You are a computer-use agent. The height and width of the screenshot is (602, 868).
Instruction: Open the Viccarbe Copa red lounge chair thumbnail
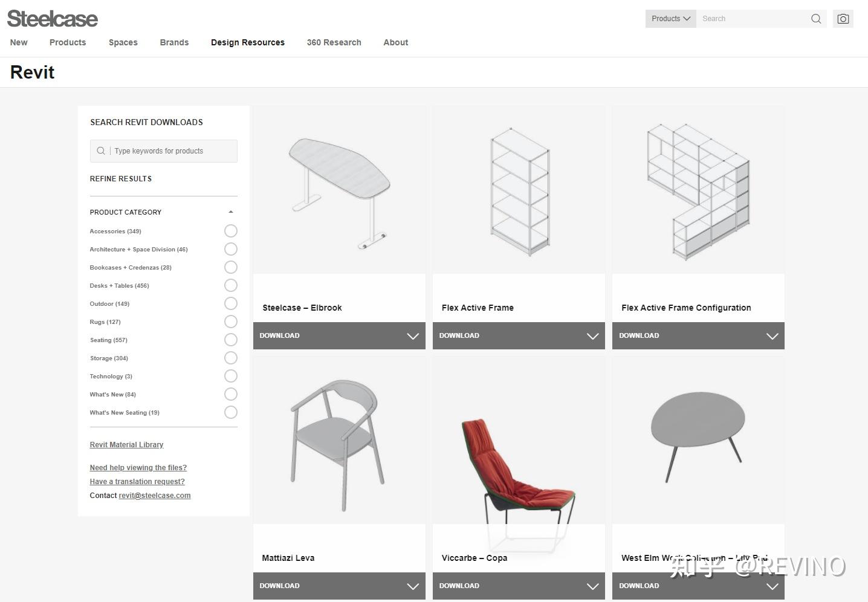(x=519, y=441)
